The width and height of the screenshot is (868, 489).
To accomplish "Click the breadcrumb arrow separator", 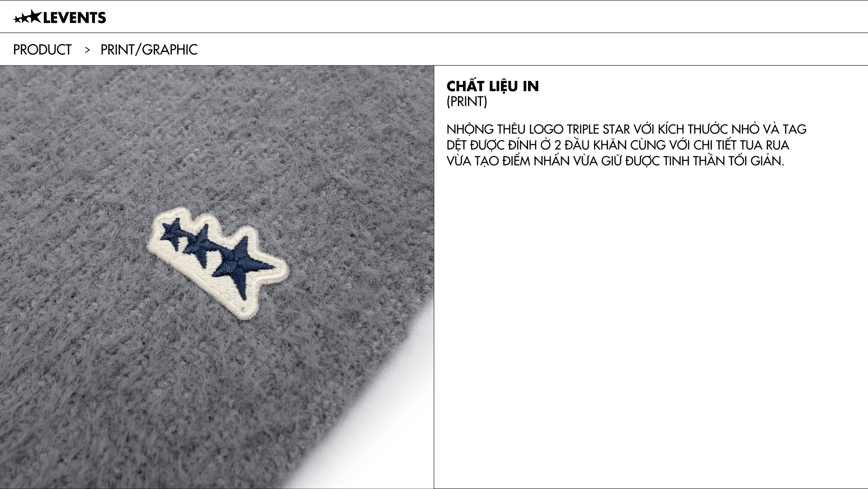I will 87,49.
